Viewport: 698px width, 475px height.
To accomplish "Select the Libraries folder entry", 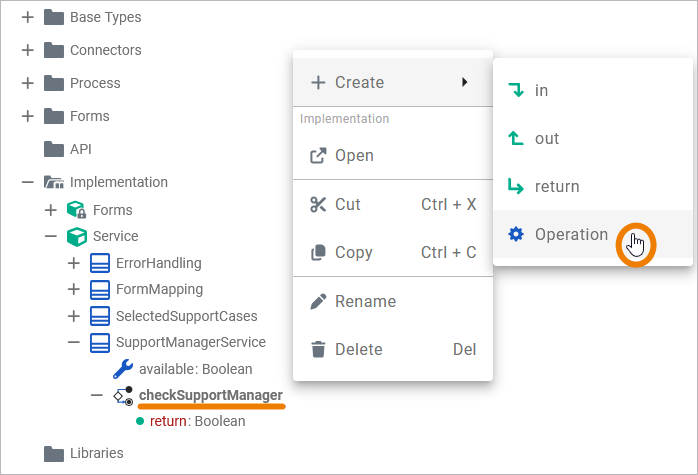I will click(96, 453).
